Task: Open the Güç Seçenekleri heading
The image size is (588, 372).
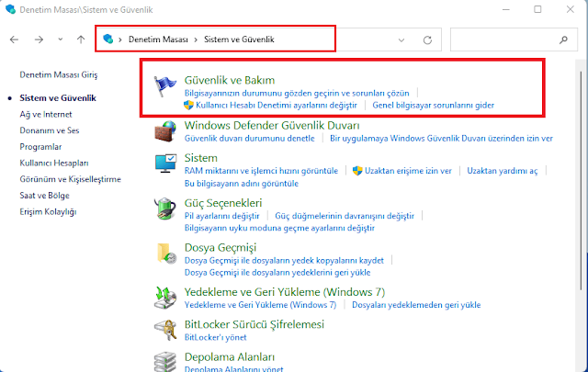Action: [x=223, y=203]
